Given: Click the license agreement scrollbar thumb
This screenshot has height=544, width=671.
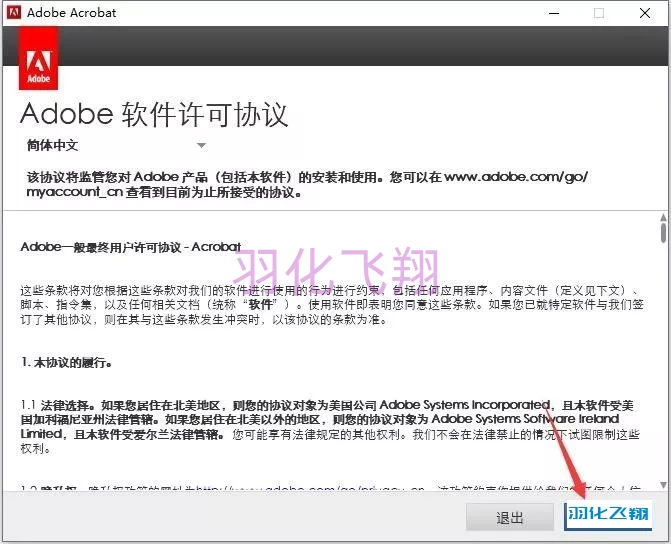Looking at the screenshot, I should coord(663,232).
